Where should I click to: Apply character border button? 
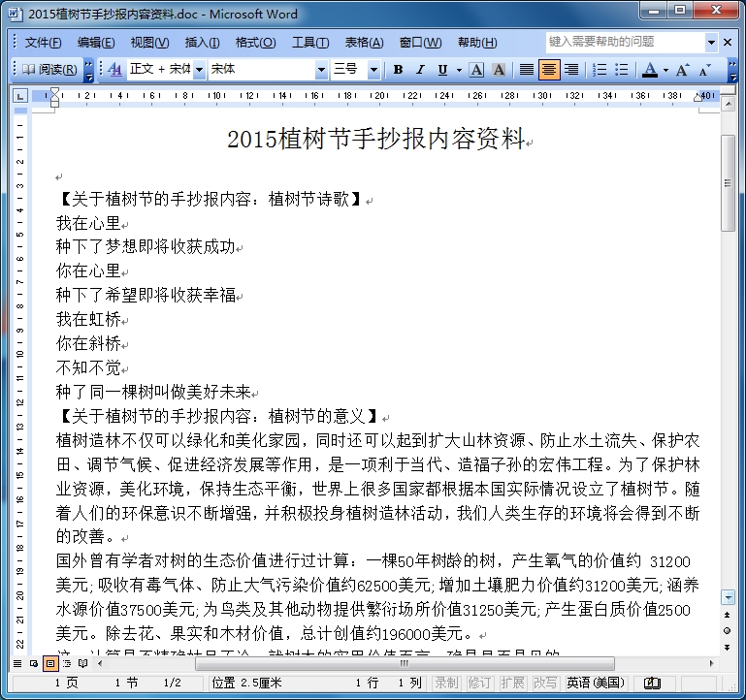pos(476,70)
